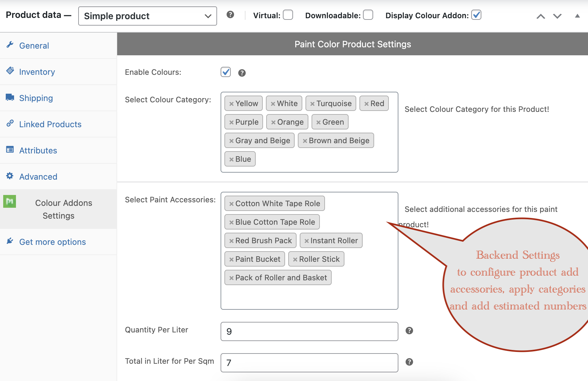Move Product data panel down with chevron
This screenshot has width=588, height=381.
point(557,16)
